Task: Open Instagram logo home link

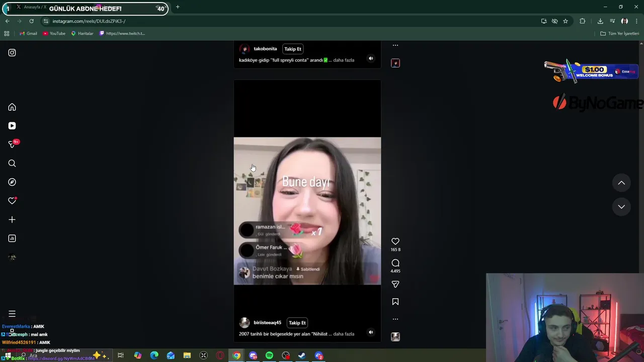Action: (12, 53)
